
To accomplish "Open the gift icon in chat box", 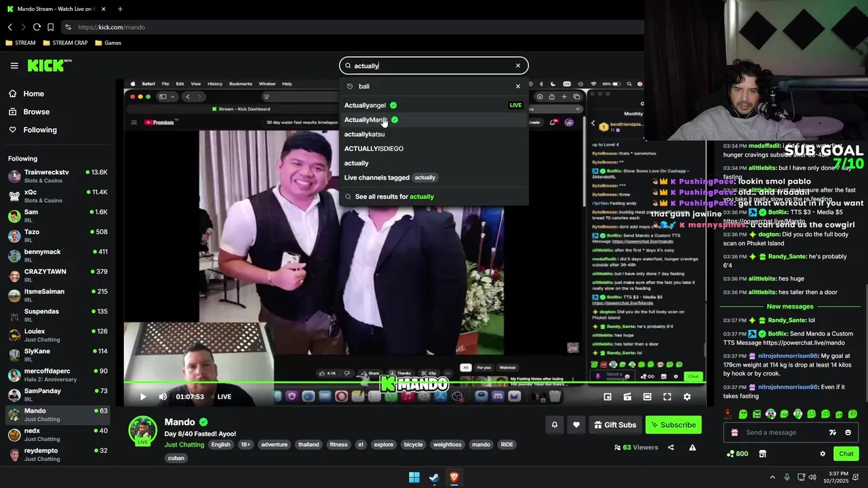I will click(734, 432).
